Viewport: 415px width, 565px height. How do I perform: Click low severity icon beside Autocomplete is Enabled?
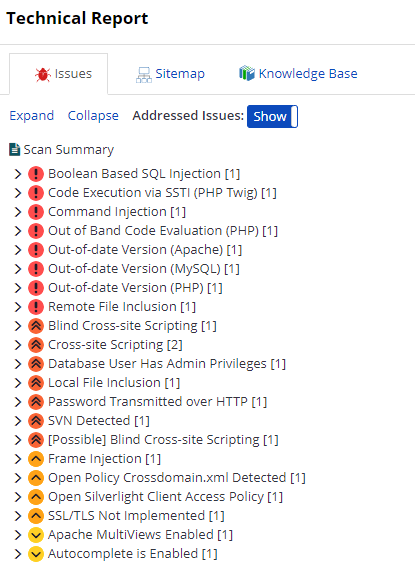36,554
